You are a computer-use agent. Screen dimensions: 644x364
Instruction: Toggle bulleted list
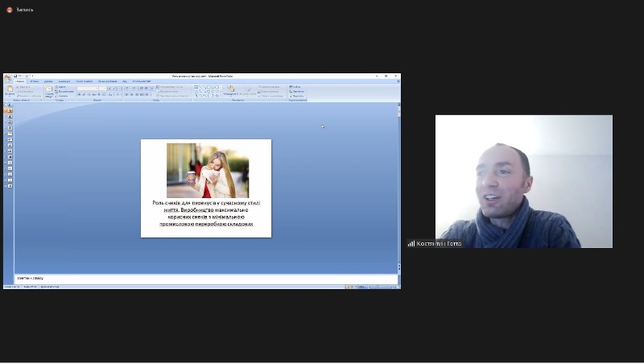click(x=127, y=89)
